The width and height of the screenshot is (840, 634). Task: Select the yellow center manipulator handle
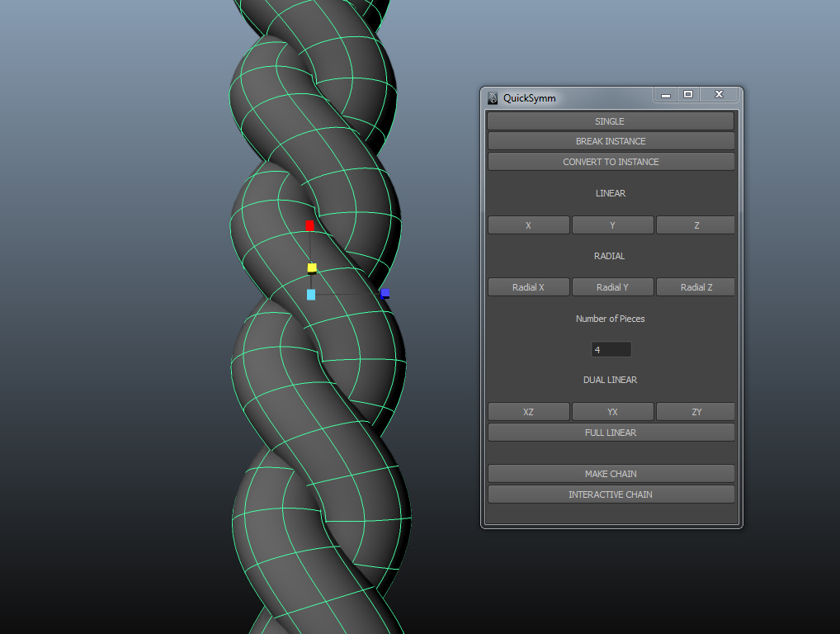(x=311, y=267)
